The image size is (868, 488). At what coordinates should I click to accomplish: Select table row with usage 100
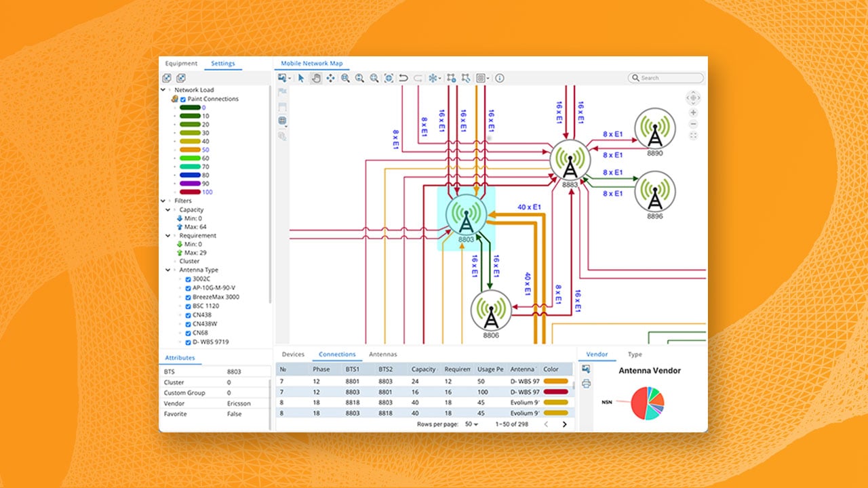click(x=424, y=392)
